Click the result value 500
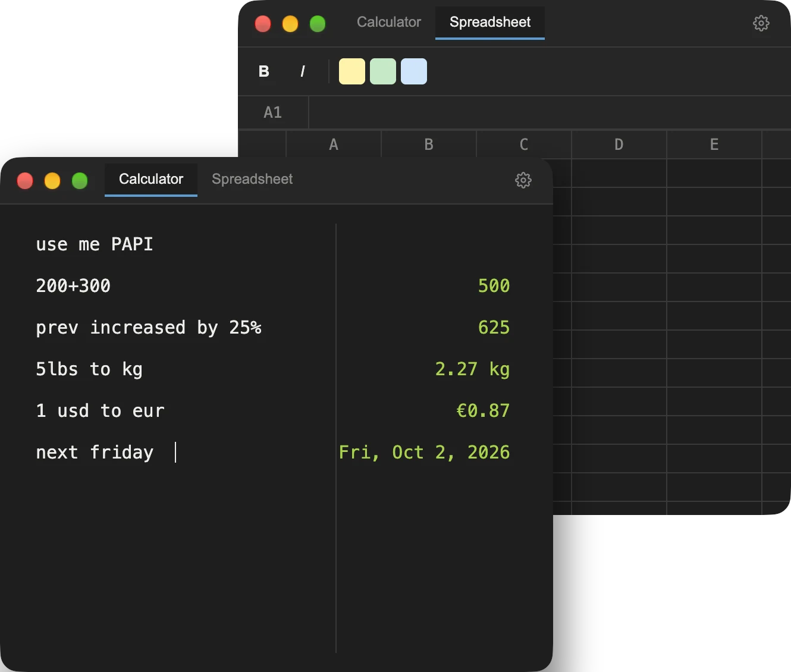 point(494,286)
